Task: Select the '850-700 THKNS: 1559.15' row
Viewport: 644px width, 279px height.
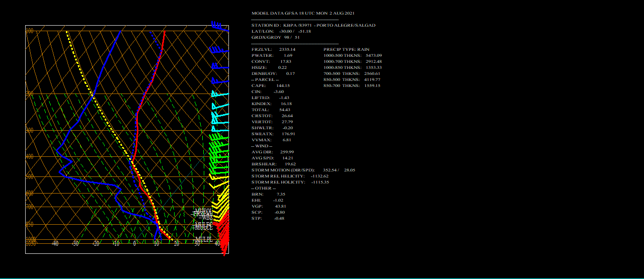Action: [x=352, y=85]
